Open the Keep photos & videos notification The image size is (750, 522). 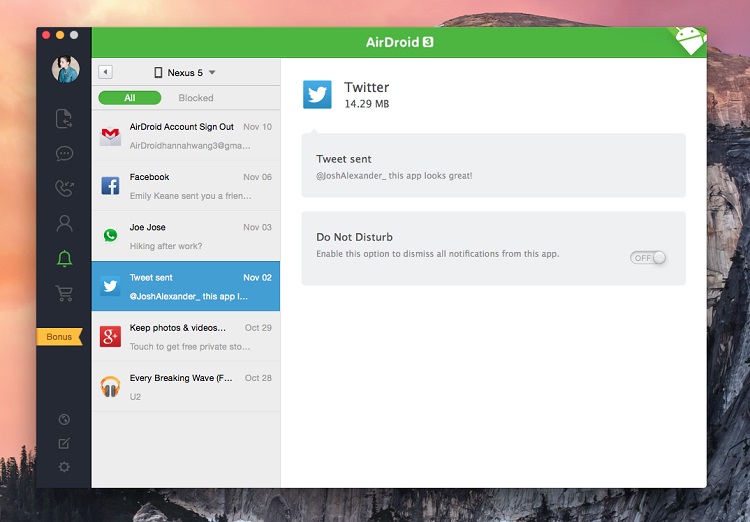186,336
